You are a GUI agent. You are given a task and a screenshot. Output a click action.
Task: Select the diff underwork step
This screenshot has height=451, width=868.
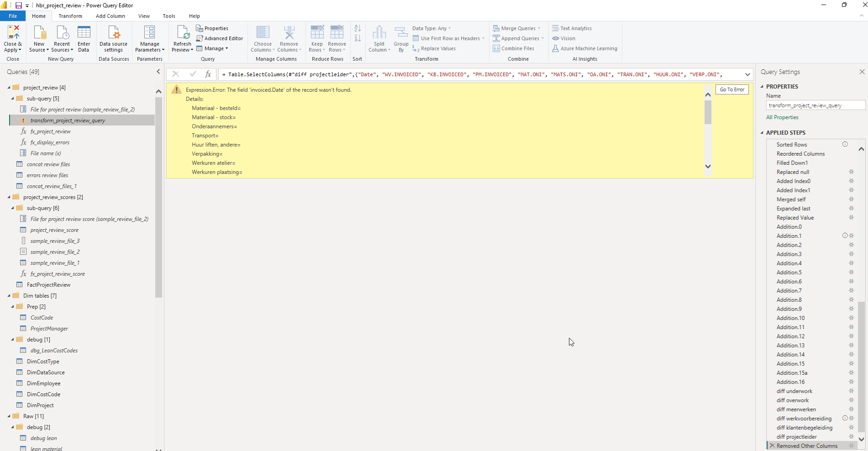(x=794, y=391)
